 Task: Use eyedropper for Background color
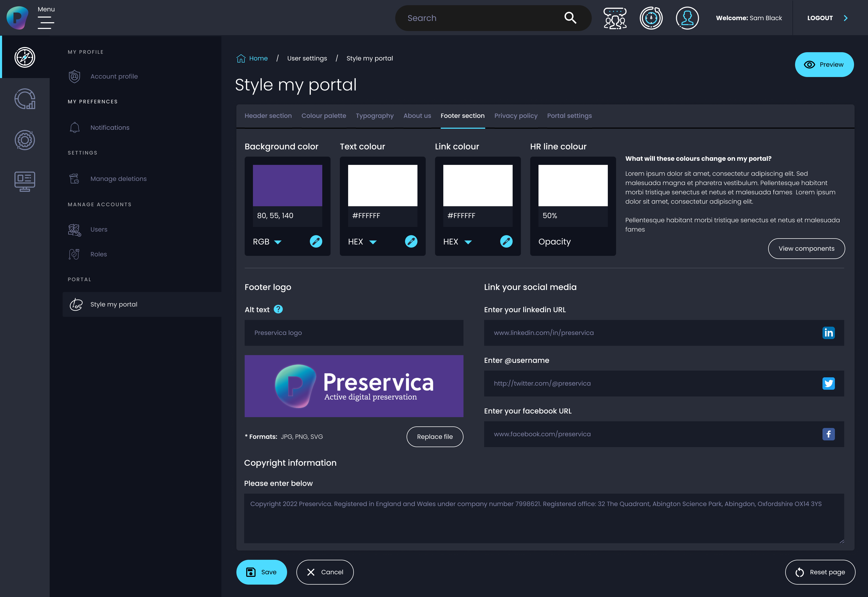click(316, 242)
